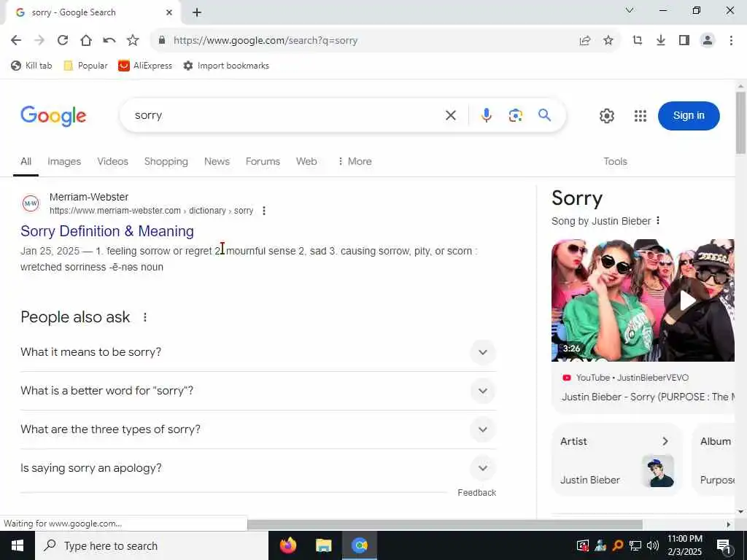The height and width of the screenshot is (560, 747).
Task: Click the Sign in button
Action: click(x=689, y=116)
